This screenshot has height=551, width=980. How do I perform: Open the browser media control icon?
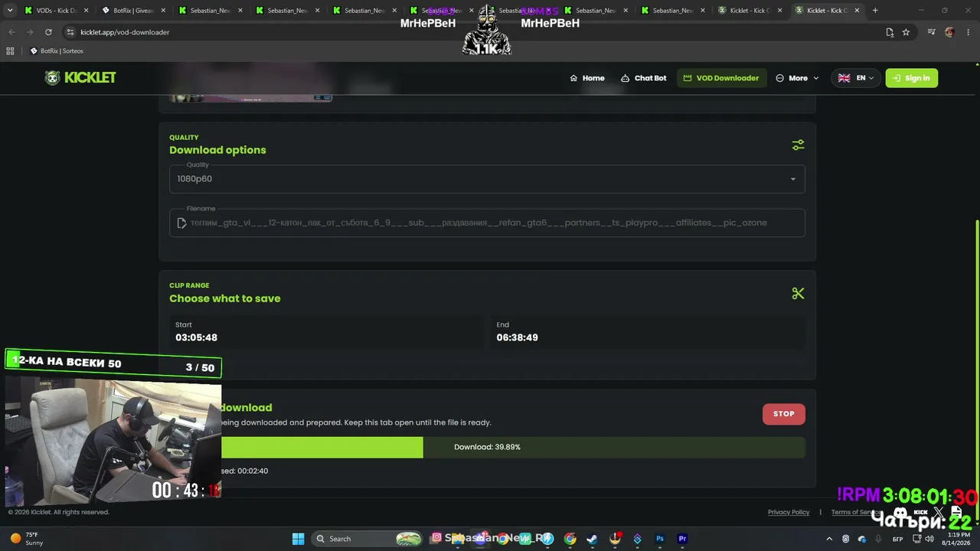point(931,32)
